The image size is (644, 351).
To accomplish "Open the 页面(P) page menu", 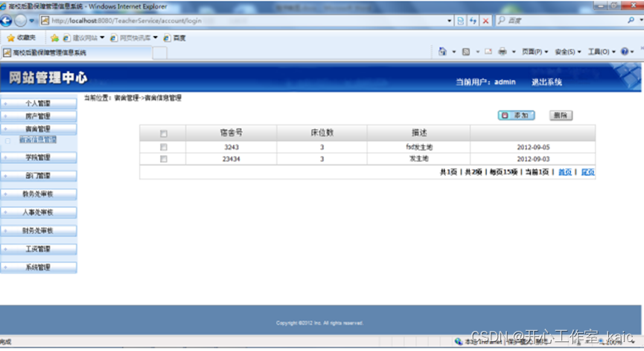I will 535,51.
